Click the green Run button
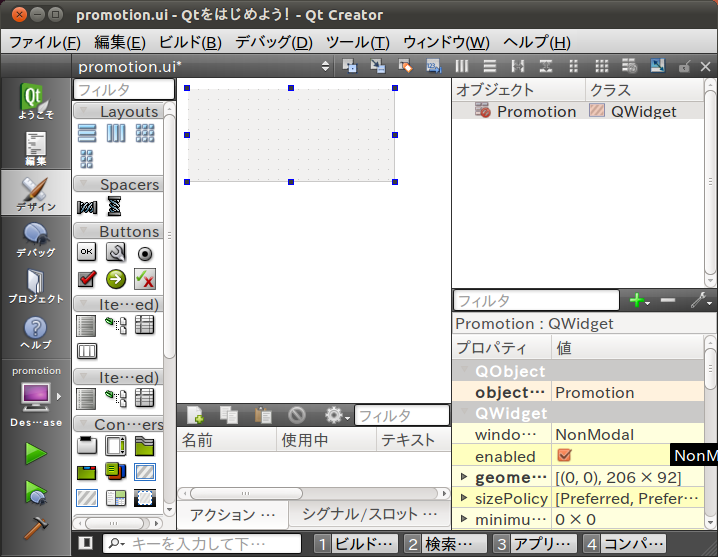Screen dimensions: 718x557 [x=36, y=453]
